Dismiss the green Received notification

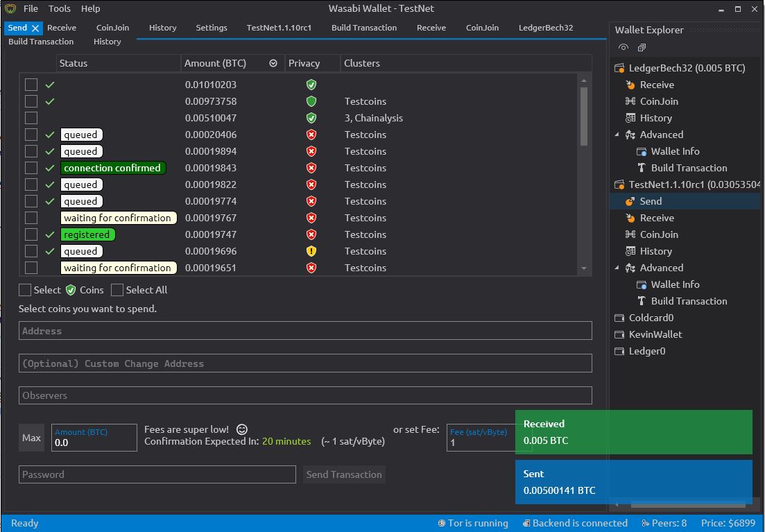pyautogui.click(x=634, y=432)
